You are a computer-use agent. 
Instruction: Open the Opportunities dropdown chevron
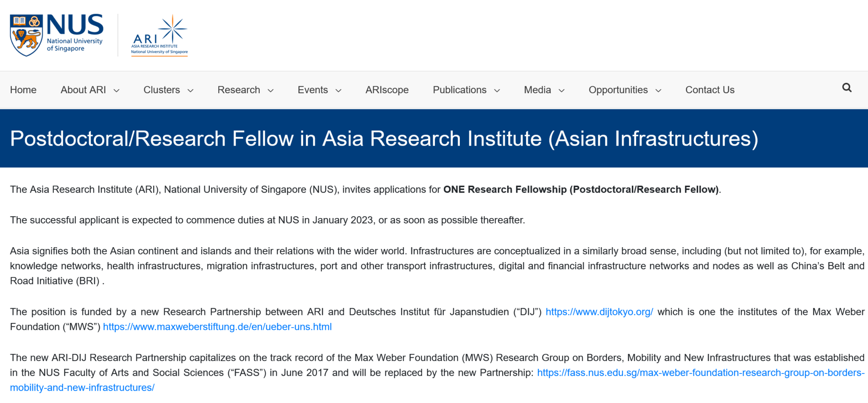tap(658, 91)
